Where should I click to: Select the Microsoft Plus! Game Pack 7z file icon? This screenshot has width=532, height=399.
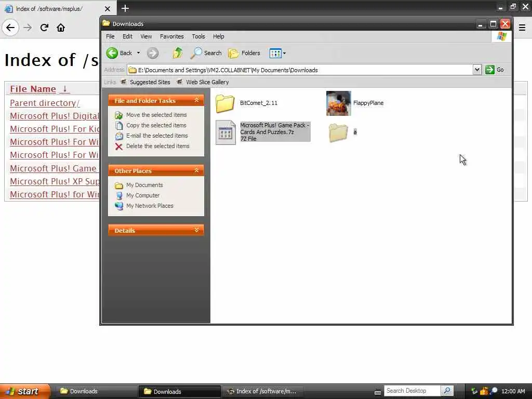click(x=225, y=132)
